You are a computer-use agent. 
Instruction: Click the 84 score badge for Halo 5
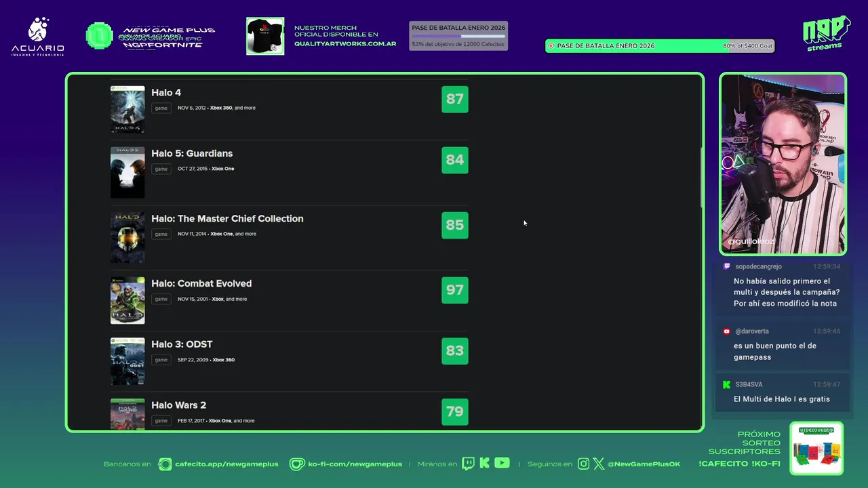(455, 160)
